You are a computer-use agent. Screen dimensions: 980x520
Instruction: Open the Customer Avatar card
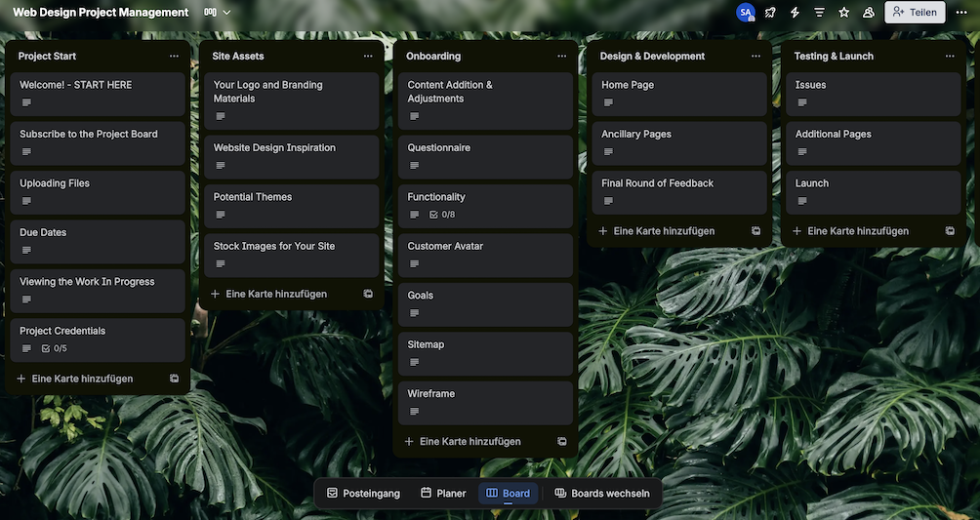pyautogui.click(x=486, y=256)
